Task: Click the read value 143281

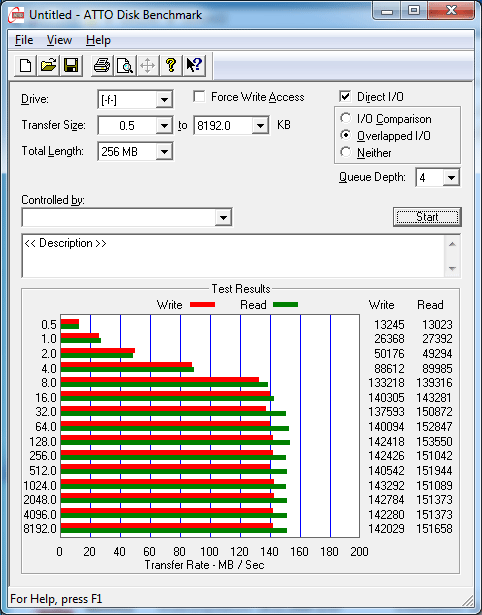Action: [434, 398]
